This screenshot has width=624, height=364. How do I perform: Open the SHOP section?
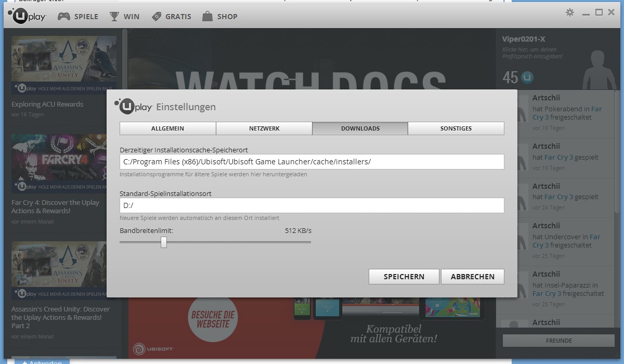[220, 17]
